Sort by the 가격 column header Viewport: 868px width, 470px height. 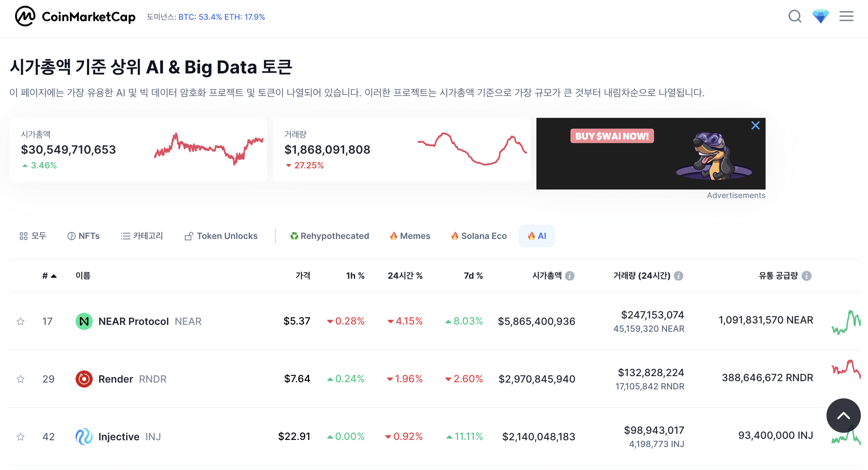[x=303, y=276]
